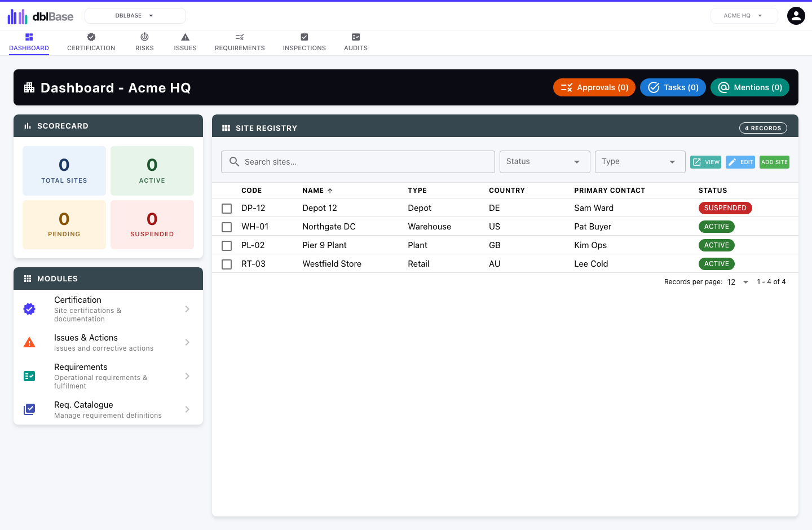Click the Name column sort arrow
Image resolution: width=812 pixels, height=530 pixels.
(330, 191)
